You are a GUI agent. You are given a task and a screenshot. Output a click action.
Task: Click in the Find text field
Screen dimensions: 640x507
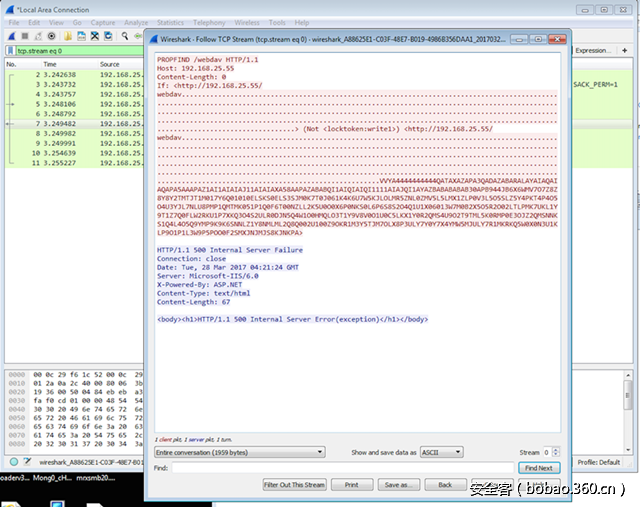click(x=342, y=468)
